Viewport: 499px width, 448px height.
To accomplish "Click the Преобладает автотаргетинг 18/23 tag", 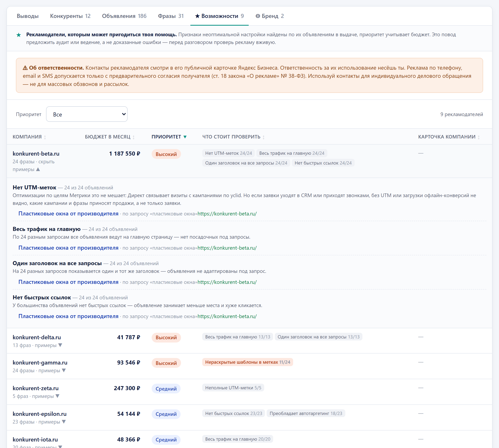I will pos(306,413).
